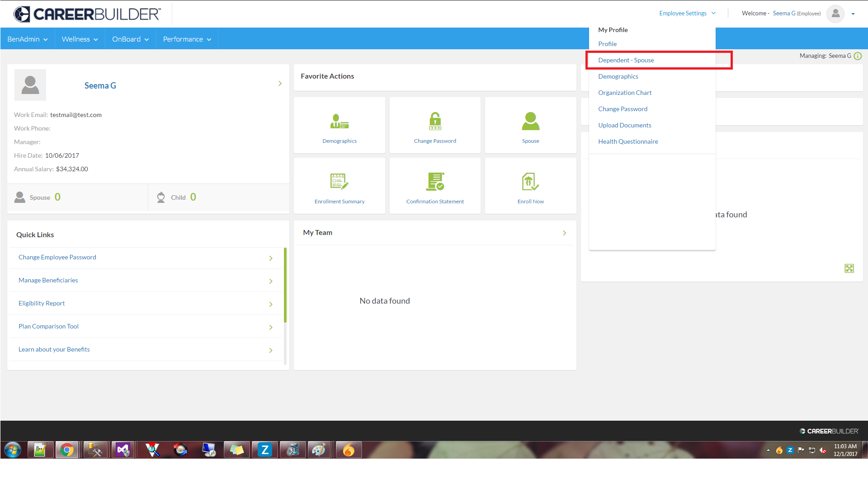Expand the My Team panel arrow
This screenshot has width=868, height=488.
click(564, 233)
